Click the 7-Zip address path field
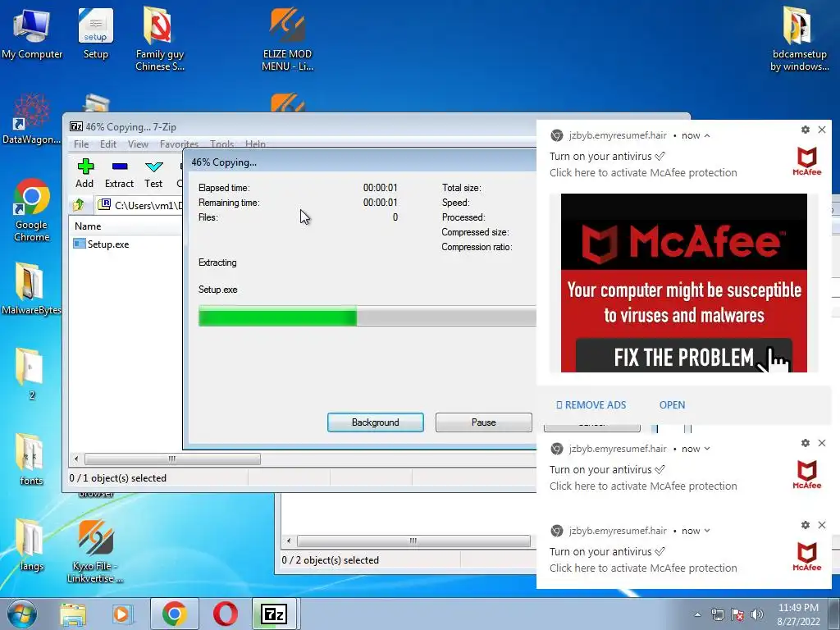Screen dimensions: 840x630 [x=140, y=205]
